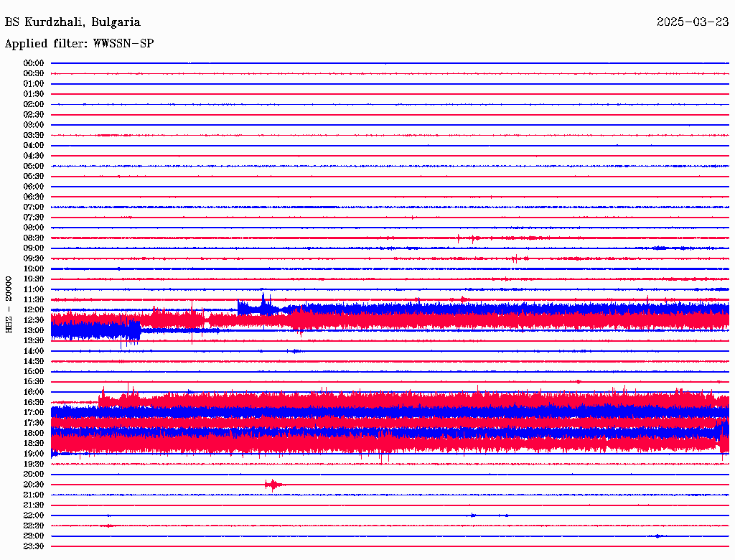Select the 13:30 time label
The image size is (735, 560).
tap(34, 341)
